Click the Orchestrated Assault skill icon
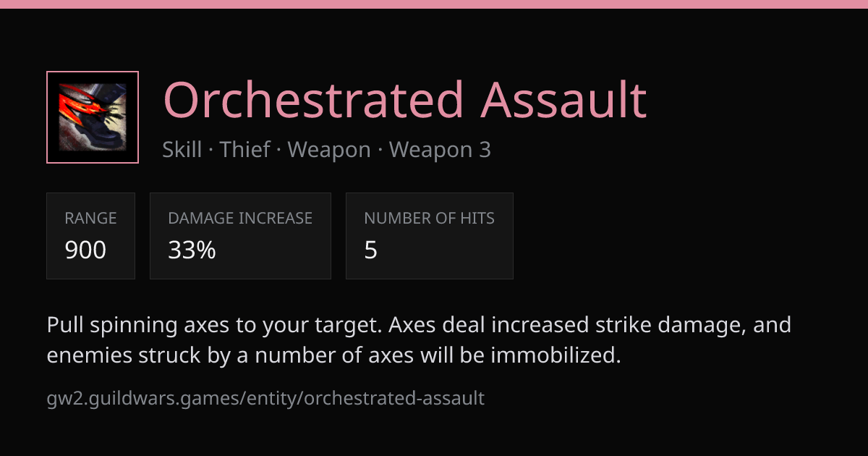868x456 pixels. 93,117
